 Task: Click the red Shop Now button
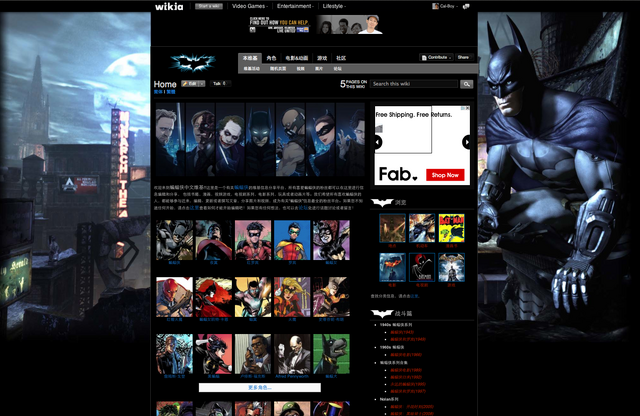(445, 175)
